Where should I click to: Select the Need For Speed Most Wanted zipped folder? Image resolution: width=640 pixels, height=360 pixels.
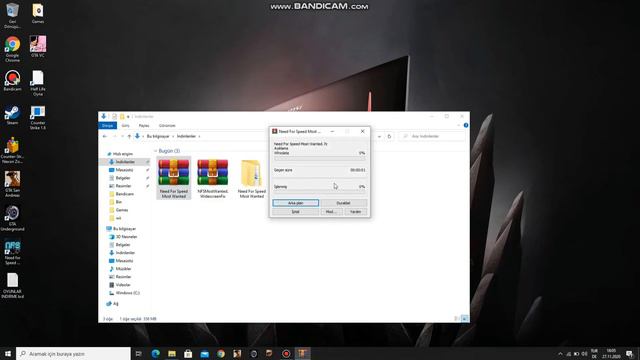251,178
